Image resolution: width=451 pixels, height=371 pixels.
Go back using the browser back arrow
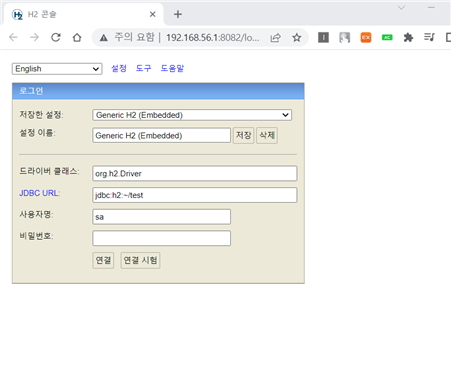[x=13, y=37]
